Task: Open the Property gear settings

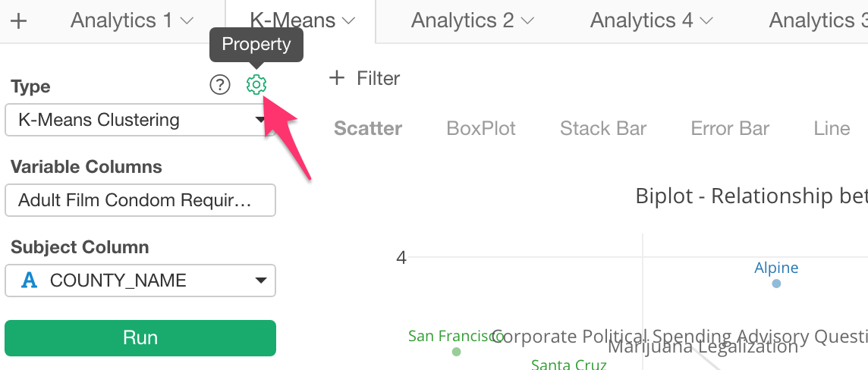Action: (256, 85)
